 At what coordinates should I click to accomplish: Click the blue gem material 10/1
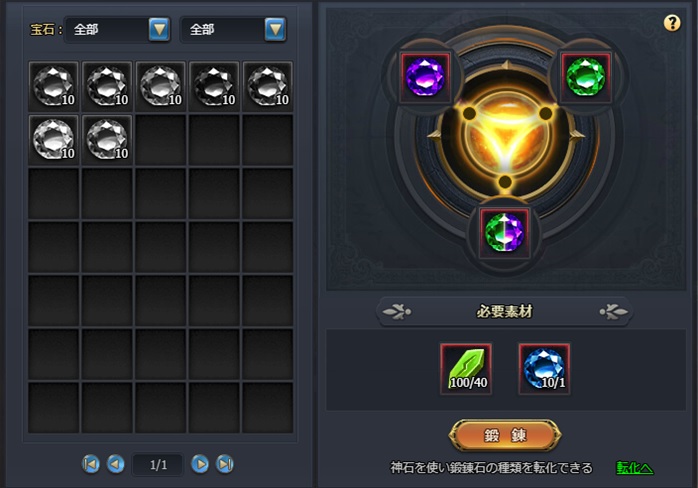click(x=544, y=369)
